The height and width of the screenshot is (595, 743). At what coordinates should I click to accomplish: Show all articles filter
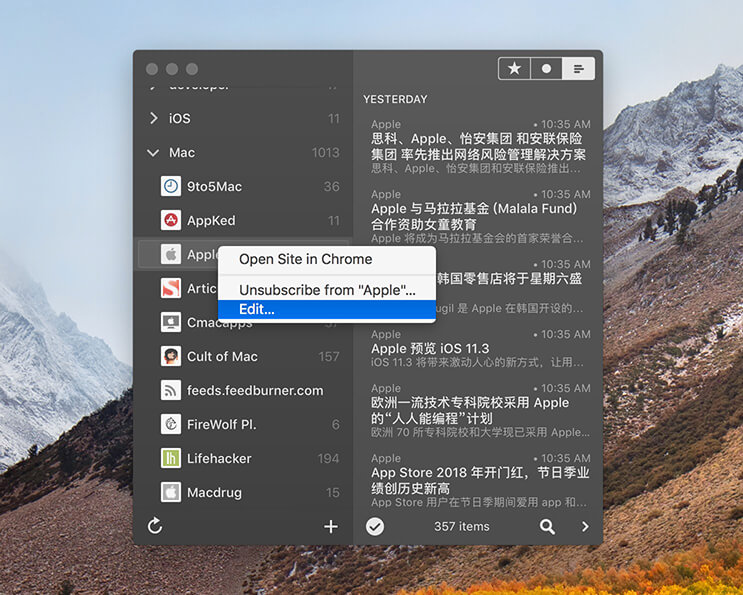pos(578,69)
